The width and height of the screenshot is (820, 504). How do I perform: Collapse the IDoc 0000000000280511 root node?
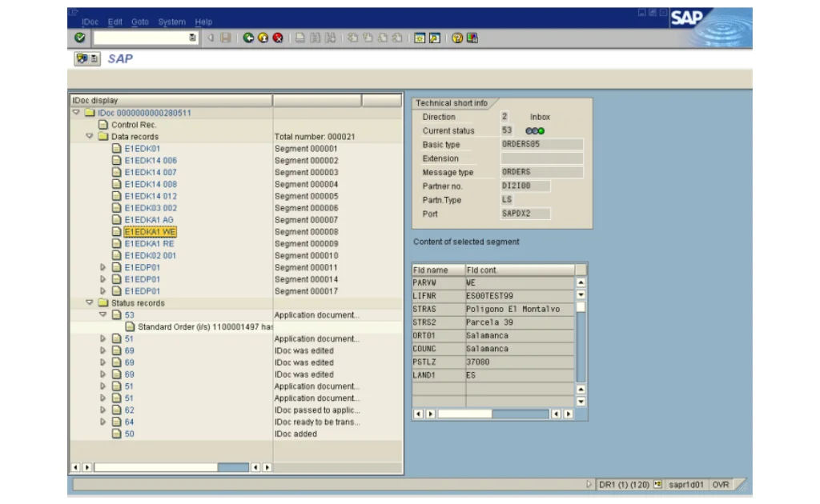coord(76,112)
